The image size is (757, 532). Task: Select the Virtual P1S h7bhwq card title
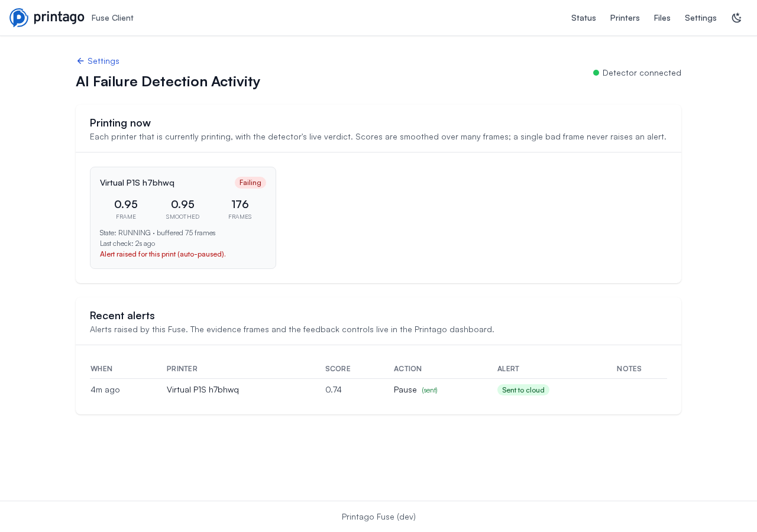137,183
